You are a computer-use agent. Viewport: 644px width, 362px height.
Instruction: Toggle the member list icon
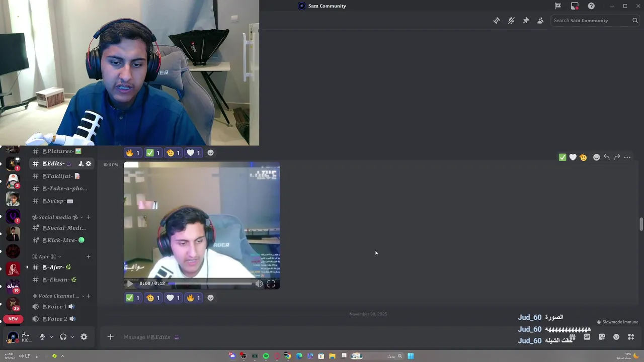(540, 21)
